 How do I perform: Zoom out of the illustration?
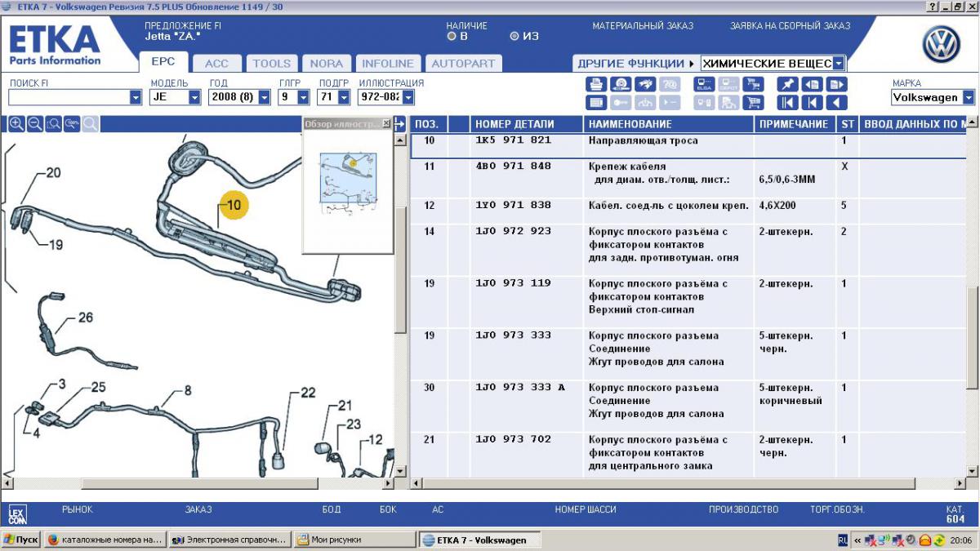tap(35, 123)
